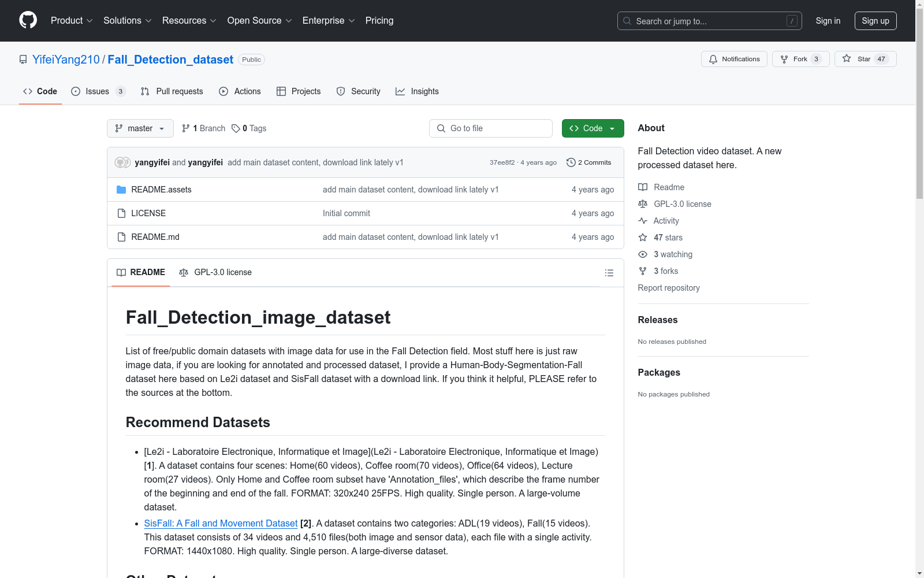Switch to the Code tab
Image resolution: width=924 pixels, height=578 pixels.
40,91
